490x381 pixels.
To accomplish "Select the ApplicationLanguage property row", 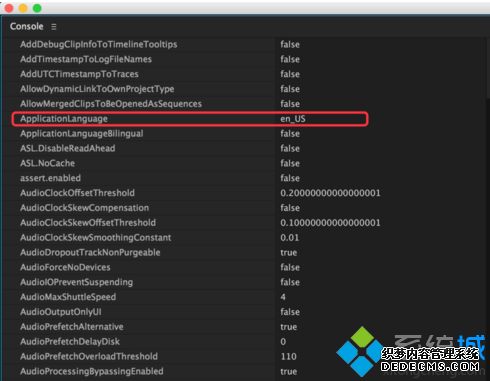I will coord(190,119).
